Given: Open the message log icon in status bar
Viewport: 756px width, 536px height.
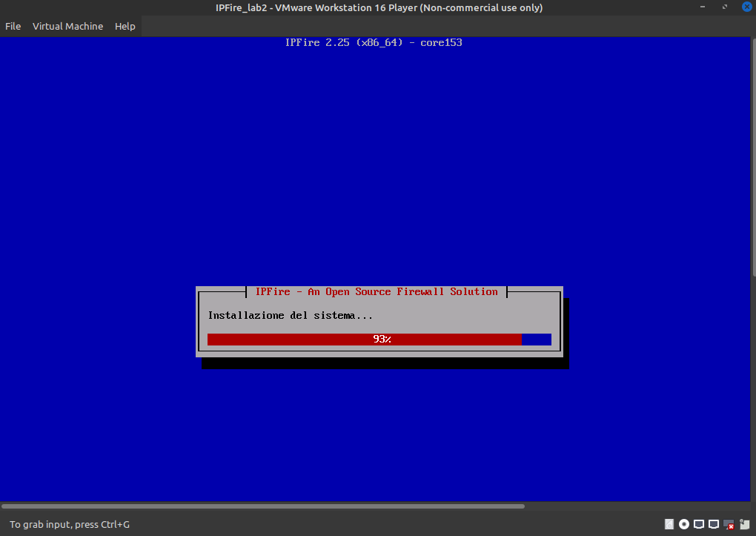Looking at the screenshot, I should (745, 524).
